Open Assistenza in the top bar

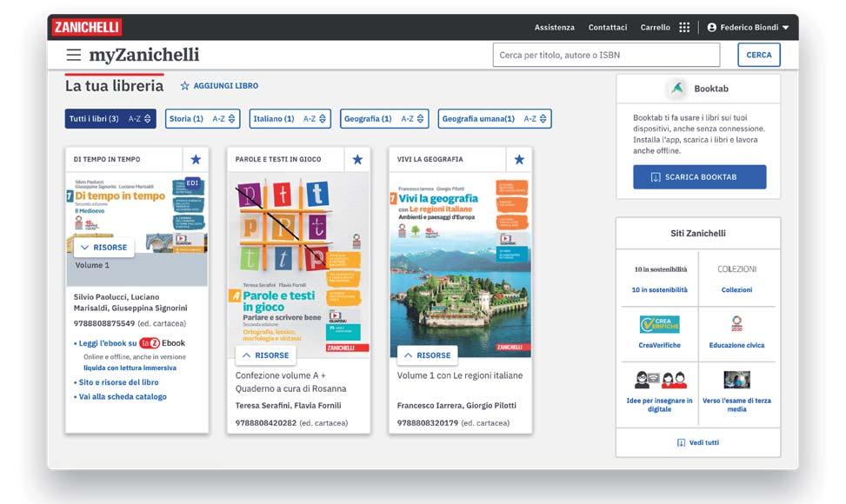(554, 28)
